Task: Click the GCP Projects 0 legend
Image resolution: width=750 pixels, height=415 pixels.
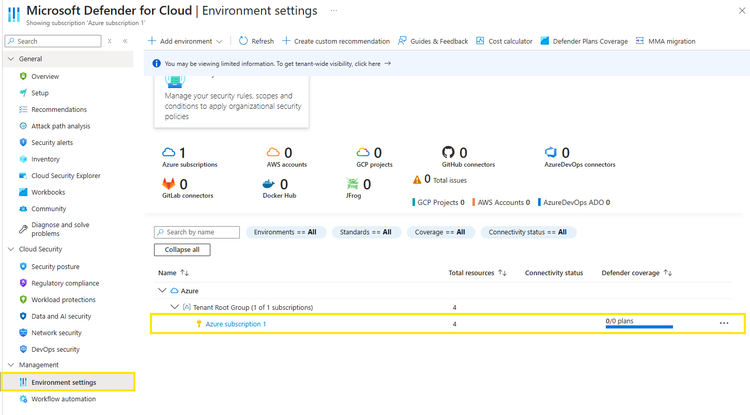Action: [x=438, y=202]
